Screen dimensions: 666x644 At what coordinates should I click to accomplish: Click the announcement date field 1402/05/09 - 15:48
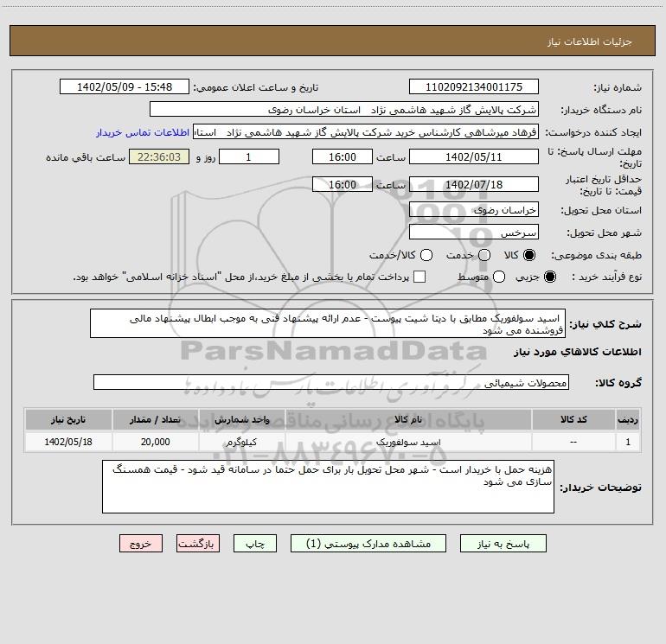point(125,87)
